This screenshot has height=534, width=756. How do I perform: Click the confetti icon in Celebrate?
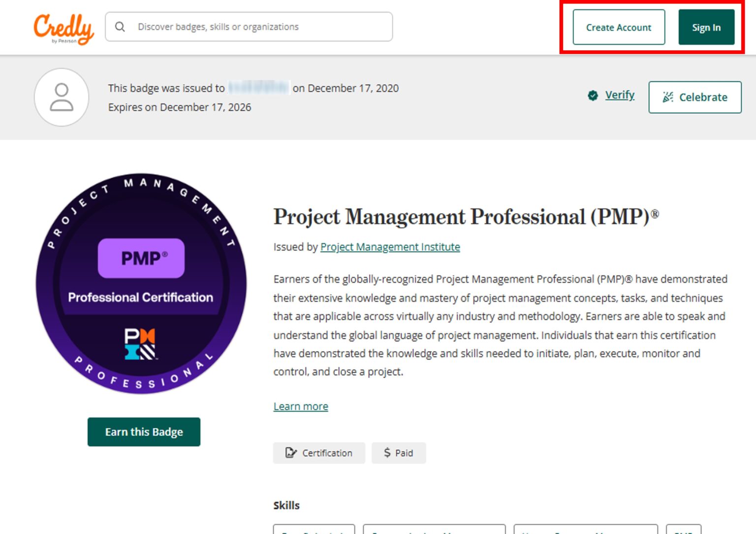tap(667, 97)
